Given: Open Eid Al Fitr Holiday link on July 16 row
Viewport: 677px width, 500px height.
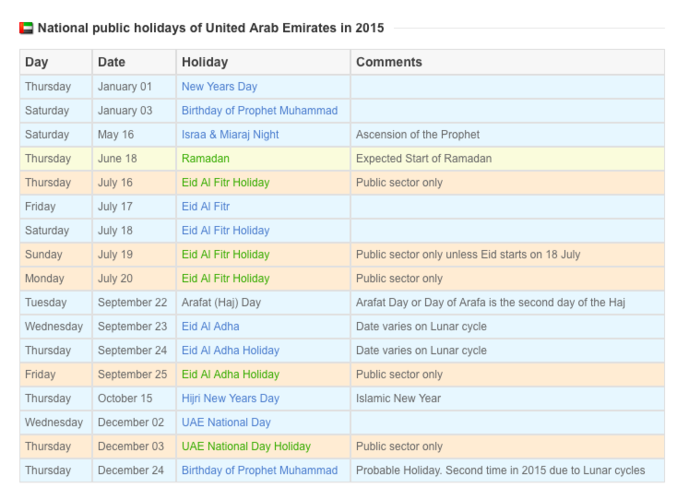Looking at the screenshot, I should point(225,183).
